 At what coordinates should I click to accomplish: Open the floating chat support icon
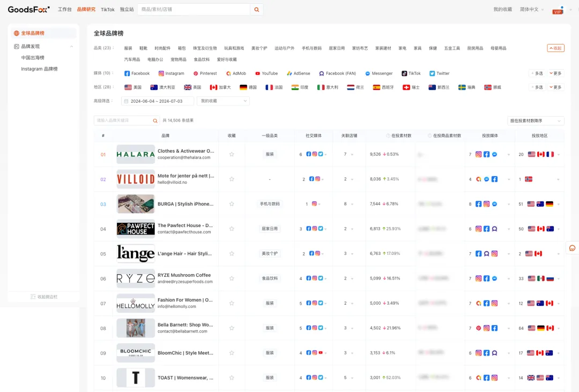pyautogui.click(x=572, y=248)
